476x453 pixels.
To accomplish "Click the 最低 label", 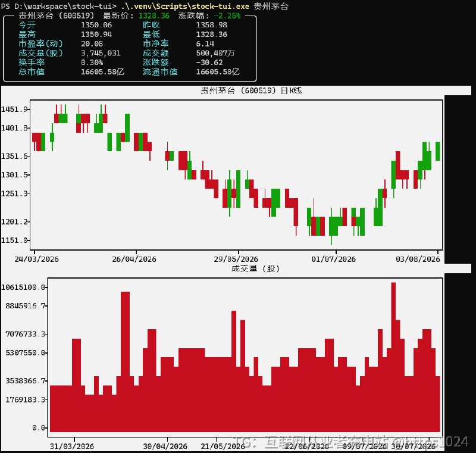I will [151, 35].
